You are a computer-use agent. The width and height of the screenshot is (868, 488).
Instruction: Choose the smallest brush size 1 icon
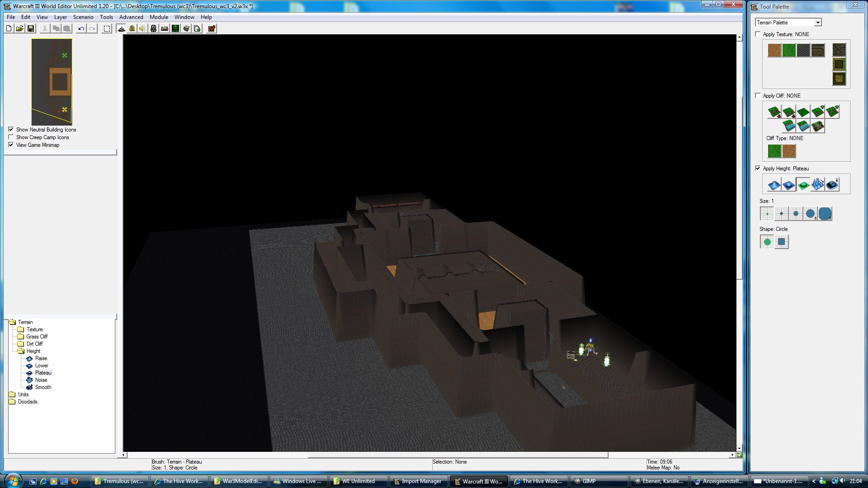tap(767, 214)
